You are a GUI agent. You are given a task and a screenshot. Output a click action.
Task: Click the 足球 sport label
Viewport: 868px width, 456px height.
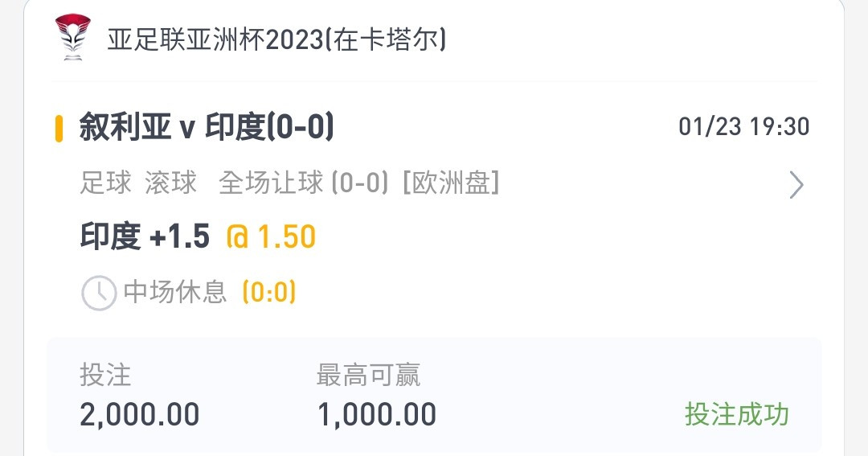point(106,183)
